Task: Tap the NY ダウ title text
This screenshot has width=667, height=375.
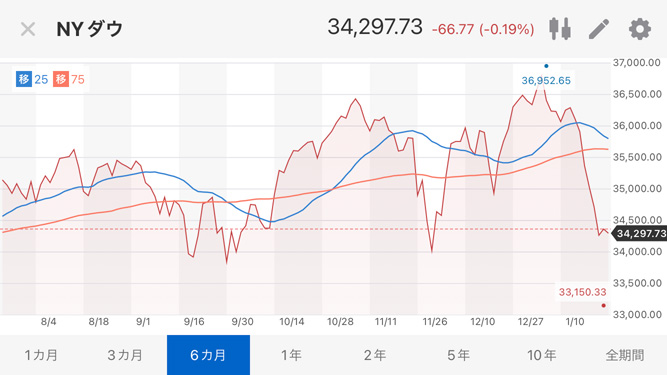Action: tap(90, 29)
